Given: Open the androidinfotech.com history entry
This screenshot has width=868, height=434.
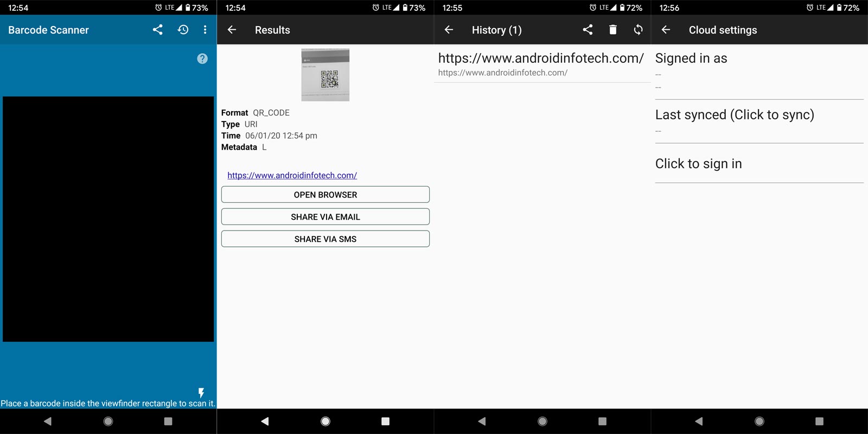Looking at the screenshot, I should (x=542, y=64).
